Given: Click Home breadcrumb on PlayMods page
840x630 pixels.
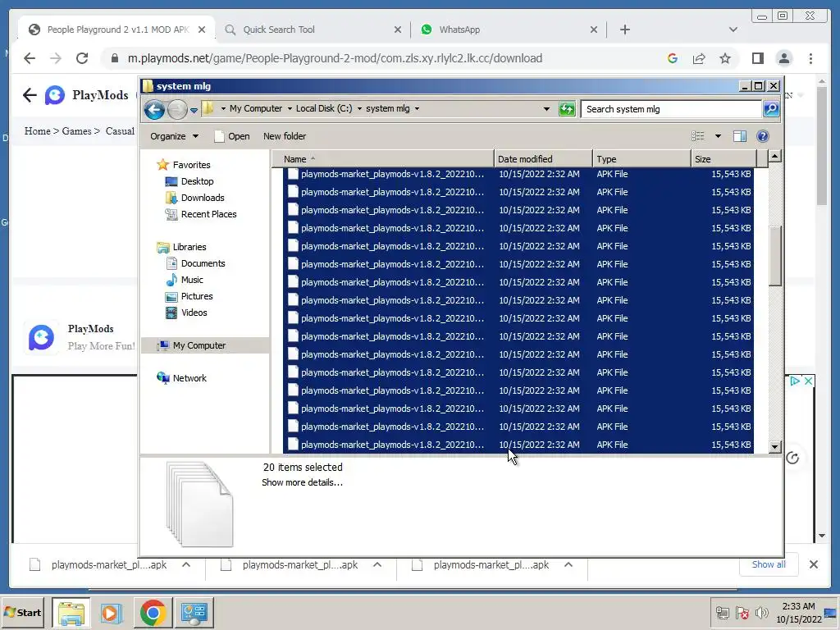Looking at the screenshot, I should tap(37, 130).
